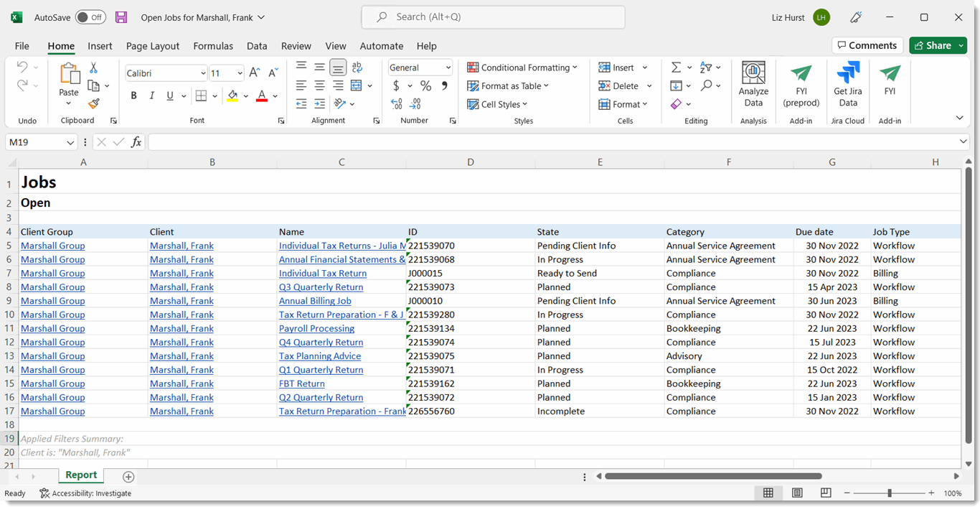The height and width of the screenshot is (507, 980).
Task: Click the Paste clipboard icon
Action: [x=69, y=74]
